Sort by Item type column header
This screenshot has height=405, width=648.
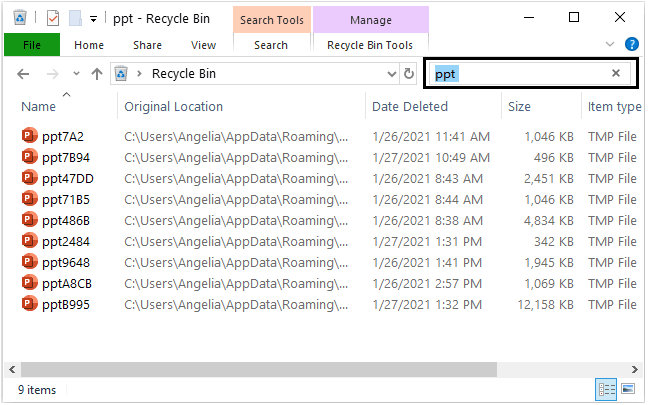(614, 107)
